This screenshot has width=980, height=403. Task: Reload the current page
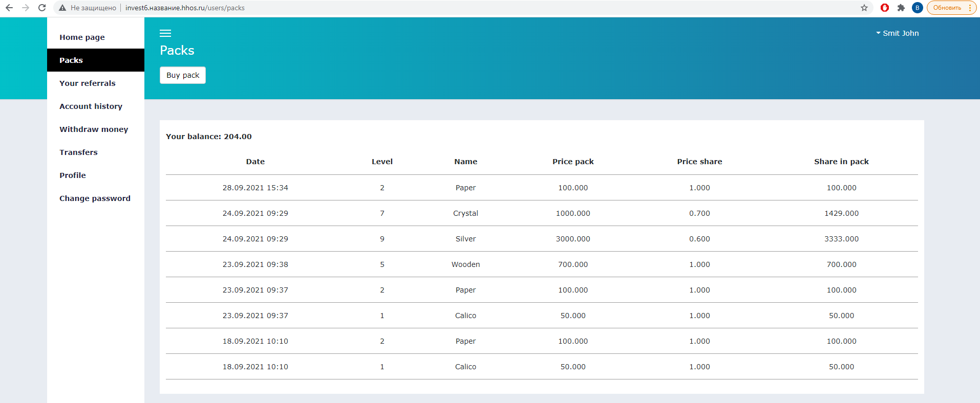(x=42, y=8)
